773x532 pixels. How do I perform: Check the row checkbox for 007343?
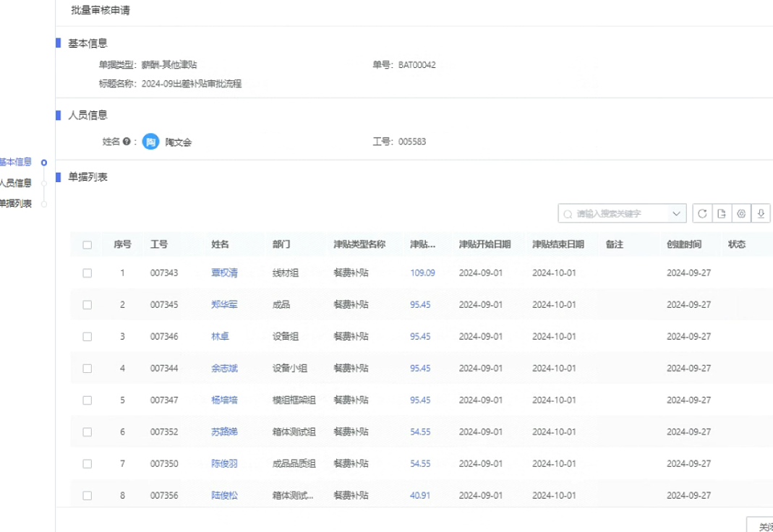click(x=87, y=273)
